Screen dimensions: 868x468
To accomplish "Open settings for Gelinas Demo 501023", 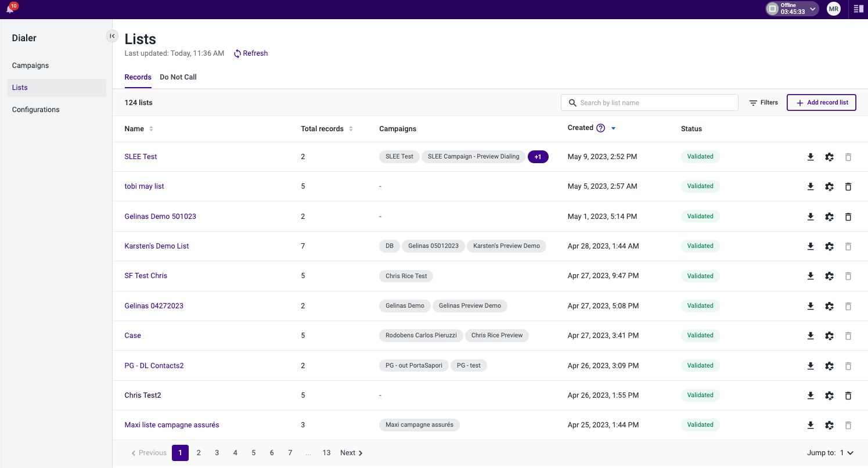I will tap(829, 217).
